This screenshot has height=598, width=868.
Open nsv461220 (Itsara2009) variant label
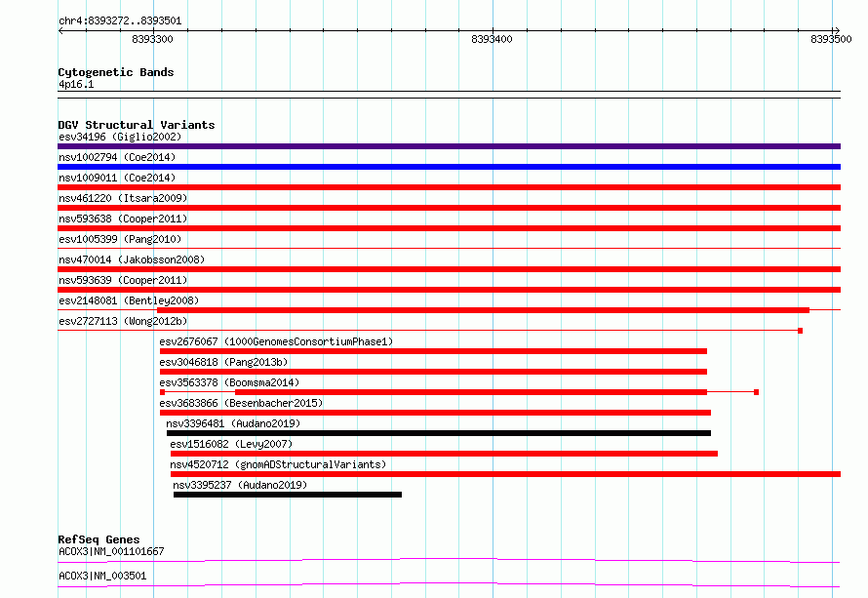click(x=123, y=198)
